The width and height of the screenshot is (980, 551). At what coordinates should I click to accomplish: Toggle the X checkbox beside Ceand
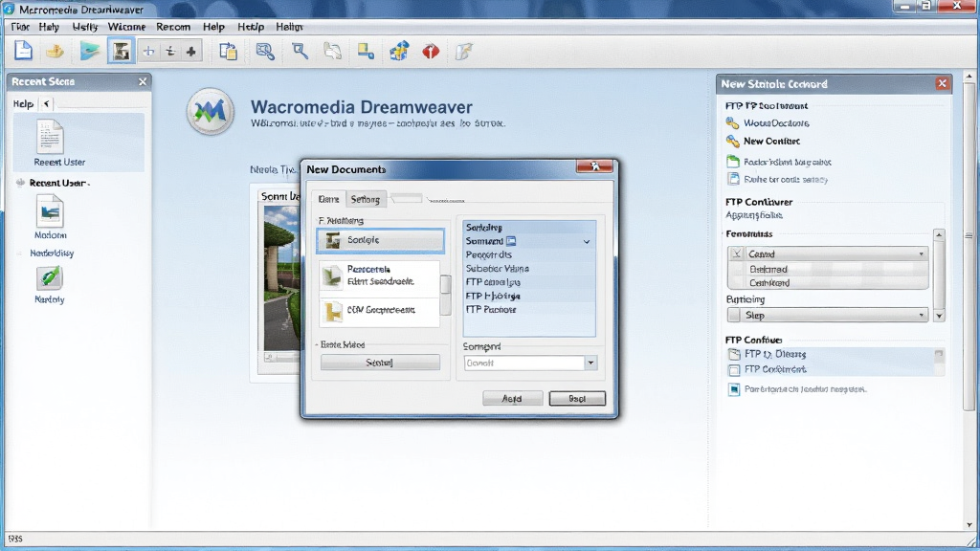click(x=736, y=253)
